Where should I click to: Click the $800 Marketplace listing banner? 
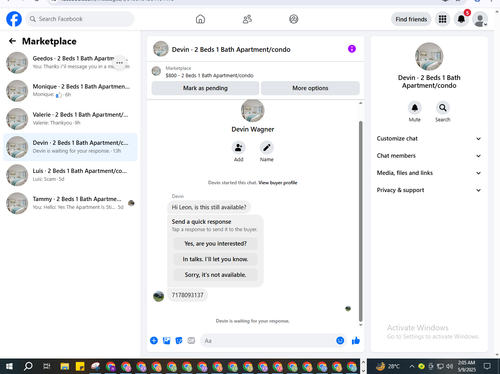coord(256,71)
